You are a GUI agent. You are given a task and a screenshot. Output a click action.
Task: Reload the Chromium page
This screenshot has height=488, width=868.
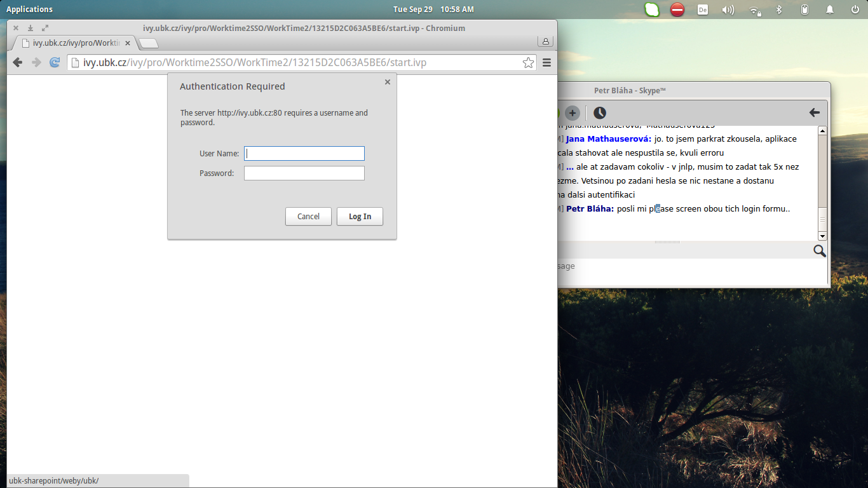click(x=55, y=62)
